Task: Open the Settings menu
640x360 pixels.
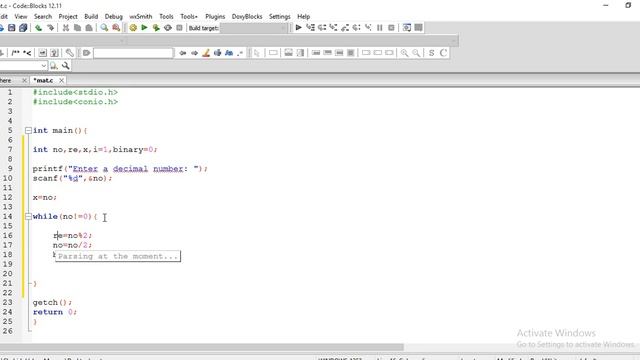Action: [x=280, y=16]
